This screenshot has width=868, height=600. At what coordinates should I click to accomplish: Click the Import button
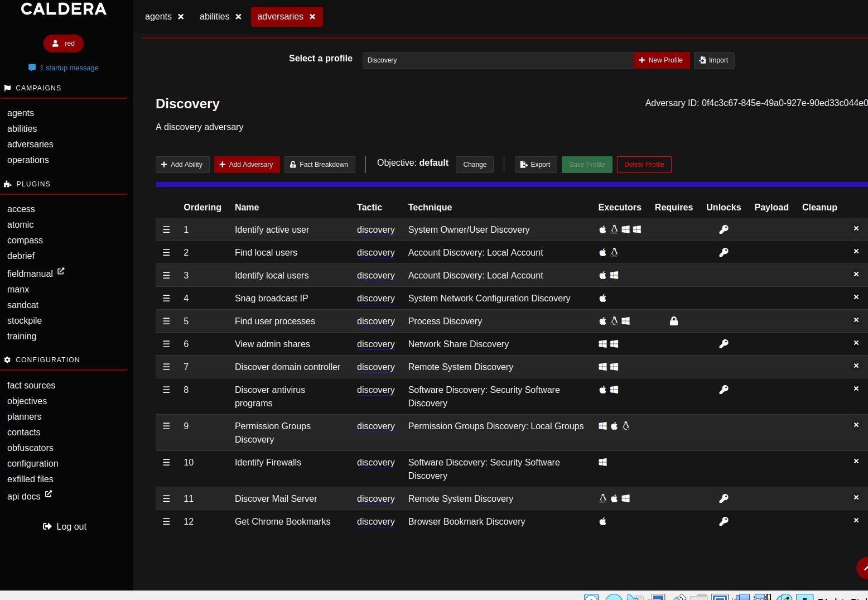pyautogui.click(x=714, y=60)
